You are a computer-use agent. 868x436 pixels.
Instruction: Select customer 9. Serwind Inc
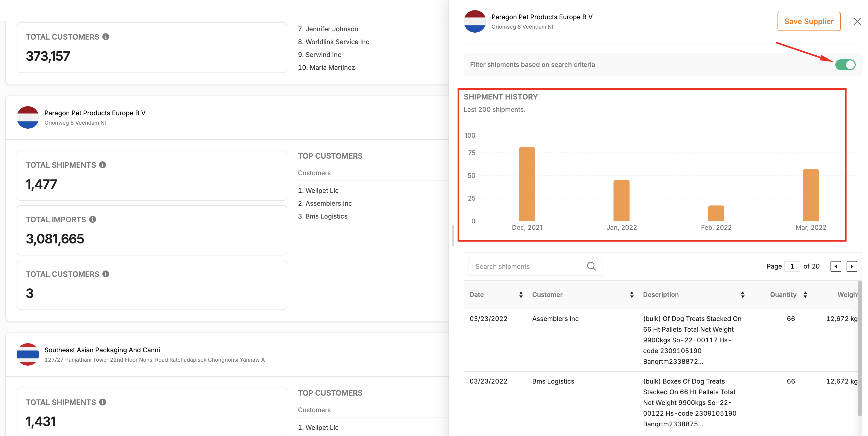tap(319, 54)
